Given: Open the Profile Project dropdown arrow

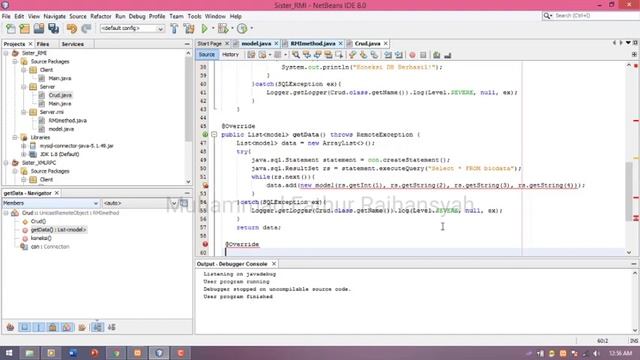Looking at the screenshot, I should pos(251,29).
